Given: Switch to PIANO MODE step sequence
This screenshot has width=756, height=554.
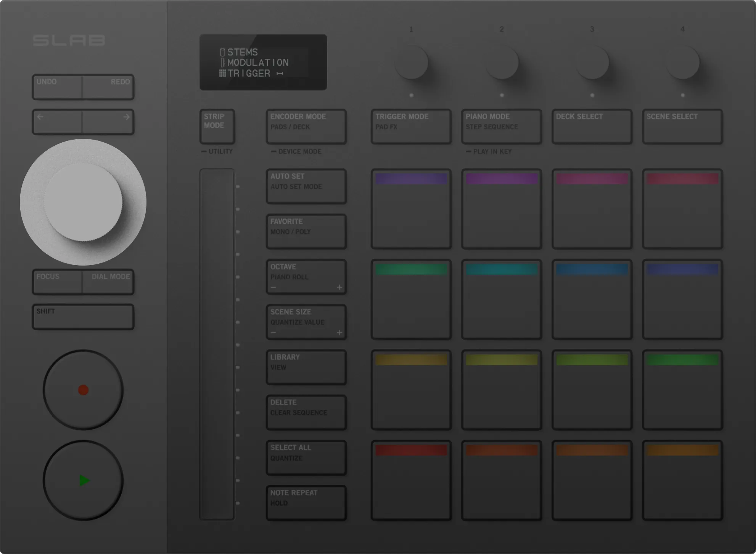Looking at the screenshot, I should 501,126.
